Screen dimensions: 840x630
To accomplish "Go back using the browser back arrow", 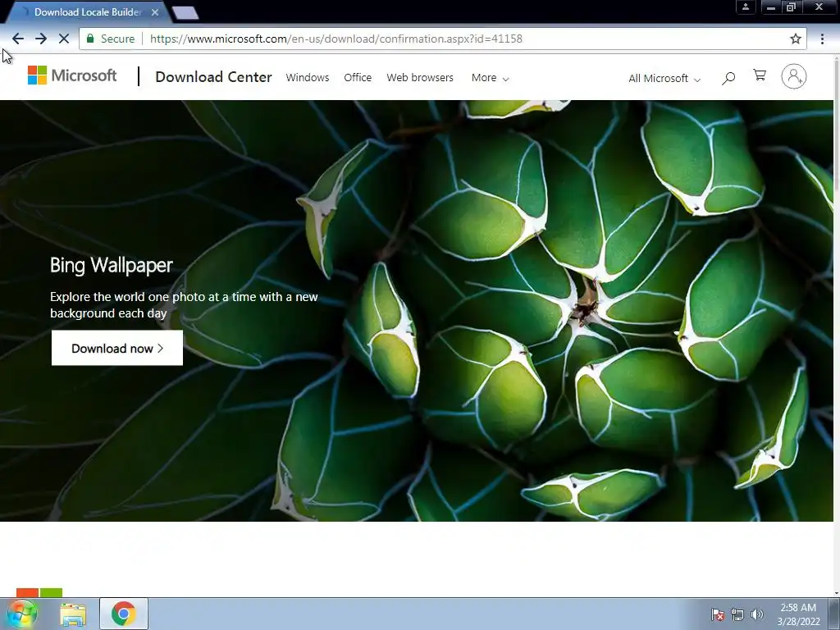I will [x=18, y=39].
